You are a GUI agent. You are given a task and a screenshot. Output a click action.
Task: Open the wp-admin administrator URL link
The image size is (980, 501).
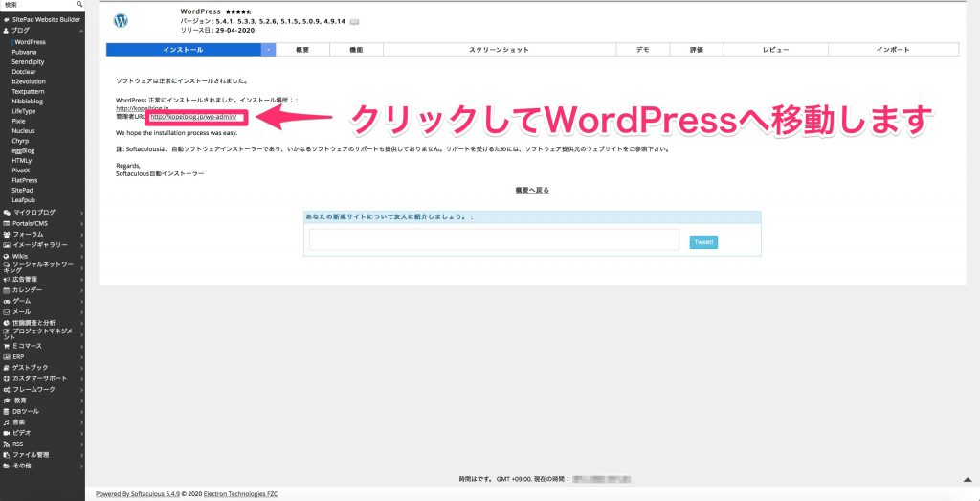[x=193, y=117]
